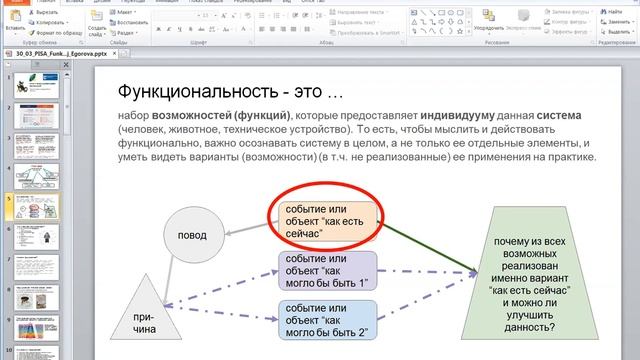Click the bulleted list icon
This screenshot has height=360, width=640.
click(x=262, y=16)
